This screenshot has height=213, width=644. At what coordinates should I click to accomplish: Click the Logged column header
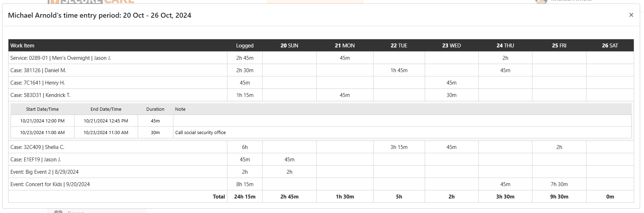[245, 45]
